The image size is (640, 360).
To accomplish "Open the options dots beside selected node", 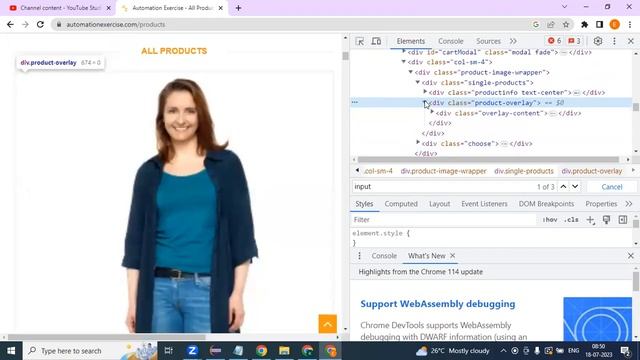I will coord(355,102).
